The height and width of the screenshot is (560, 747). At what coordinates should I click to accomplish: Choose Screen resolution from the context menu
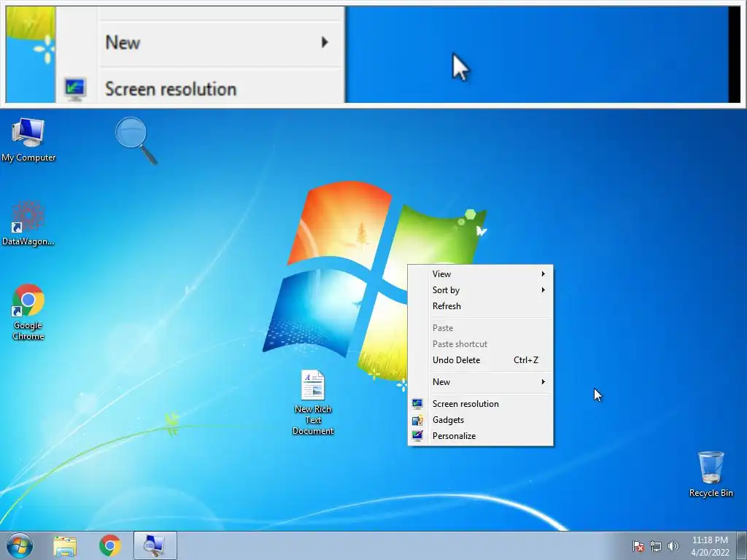481,404
